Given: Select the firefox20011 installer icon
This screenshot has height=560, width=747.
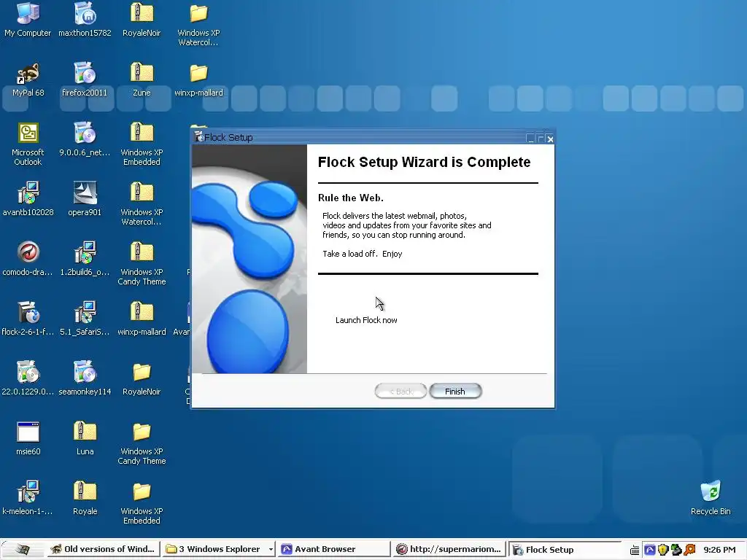Looking at the screenshot, I should 85,79.
